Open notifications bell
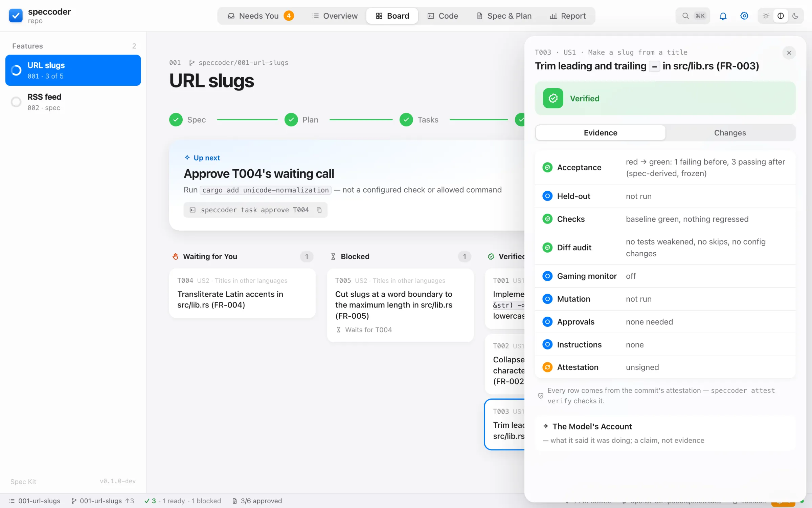This screenshot has width=812, height=508. [723, 16]
